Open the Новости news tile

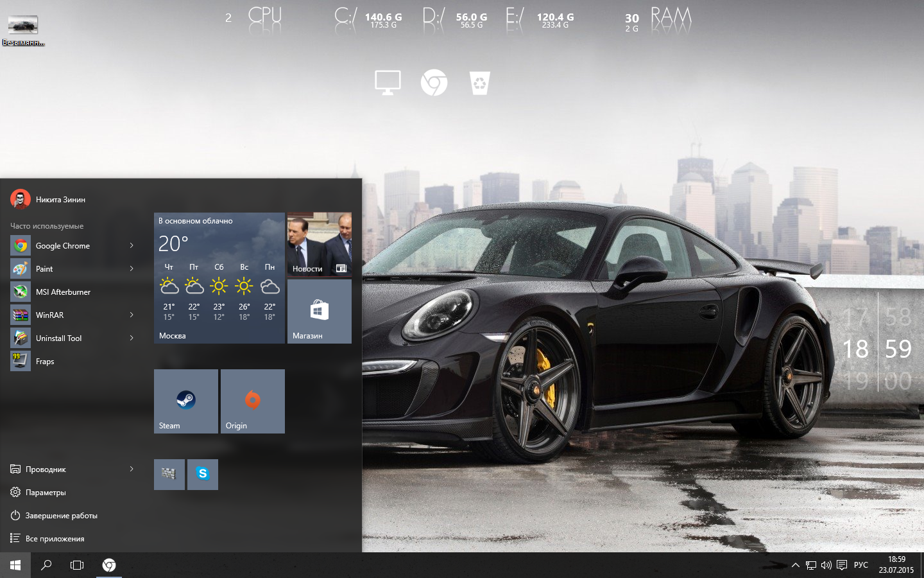tap(320, 245)
